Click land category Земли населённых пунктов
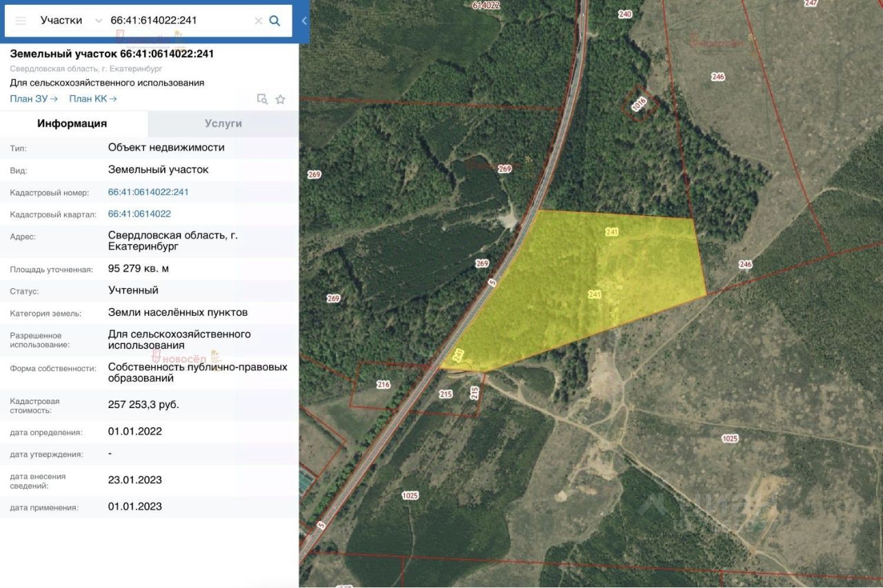 click(178, 312)
